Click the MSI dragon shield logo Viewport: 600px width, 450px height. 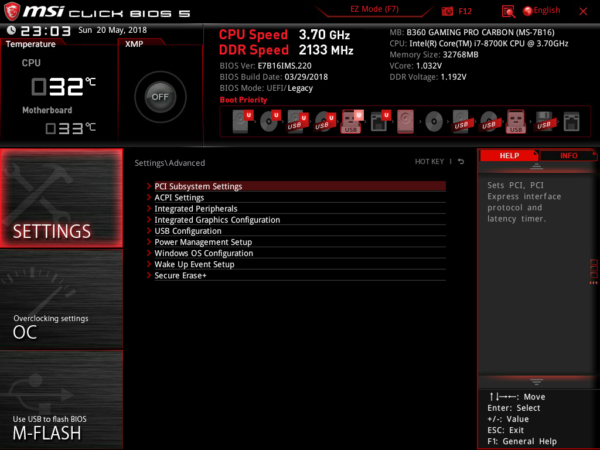click(x=11, y=11)
